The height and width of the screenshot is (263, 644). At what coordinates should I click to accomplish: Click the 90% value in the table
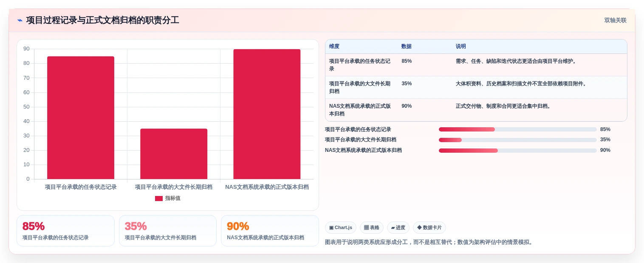click(x=407, y=106)
